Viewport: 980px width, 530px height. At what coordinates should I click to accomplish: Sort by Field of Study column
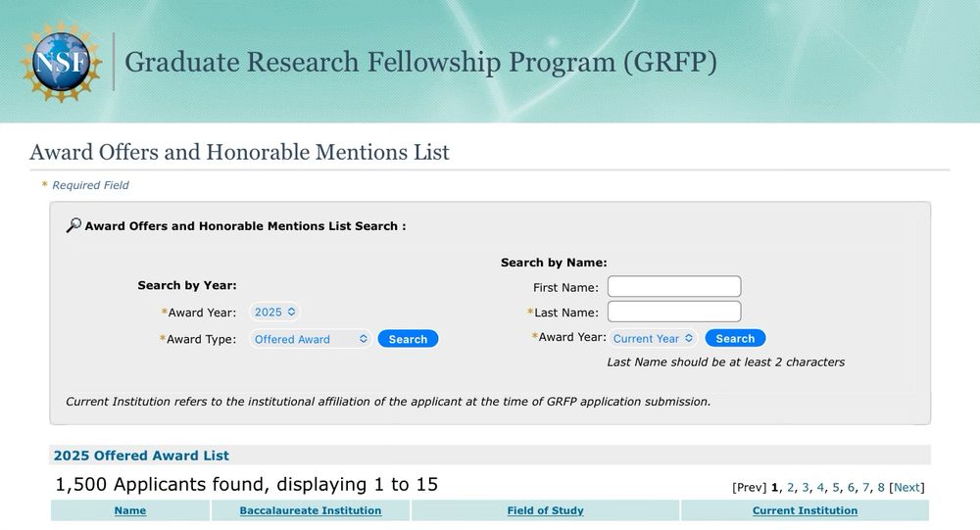(x=546, y=510)
